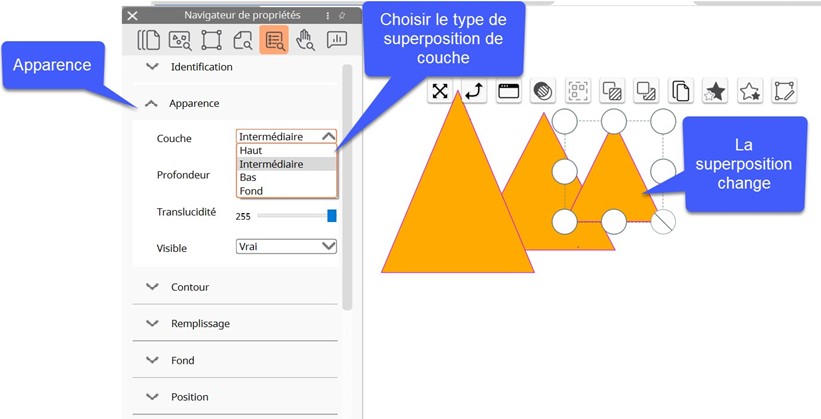Open the stacked pages navigator icon
The image size is (821, 419).
click(149, 40)
